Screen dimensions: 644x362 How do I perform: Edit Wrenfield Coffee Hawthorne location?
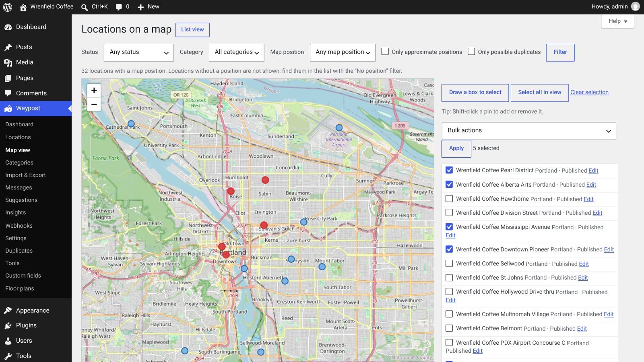pos(588,199)
